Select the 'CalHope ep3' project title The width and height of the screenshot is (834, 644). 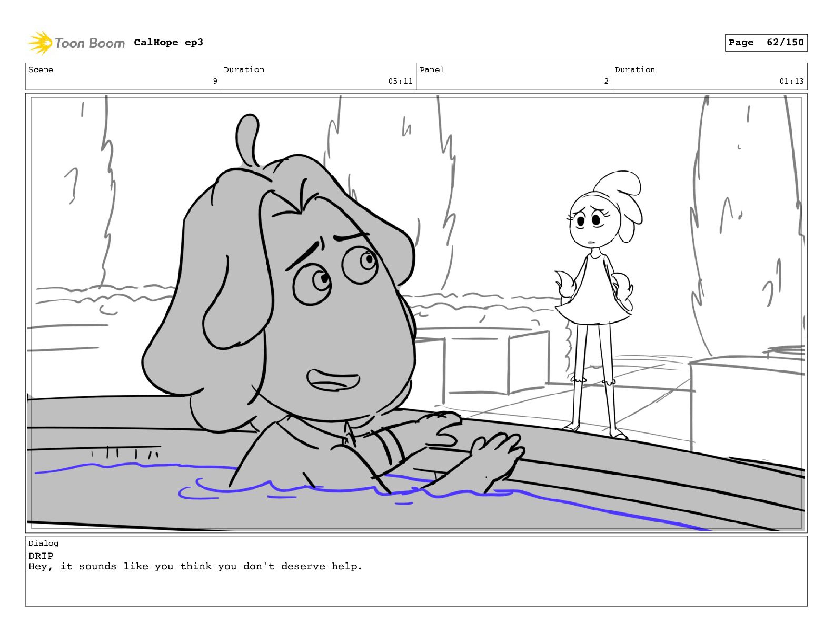click(168, 42)
